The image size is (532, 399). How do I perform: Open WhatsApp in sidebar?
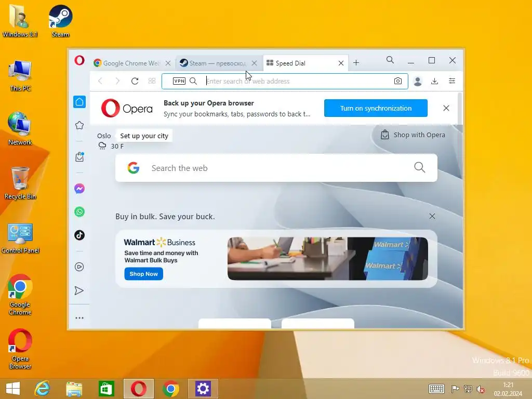click(79, 212)
